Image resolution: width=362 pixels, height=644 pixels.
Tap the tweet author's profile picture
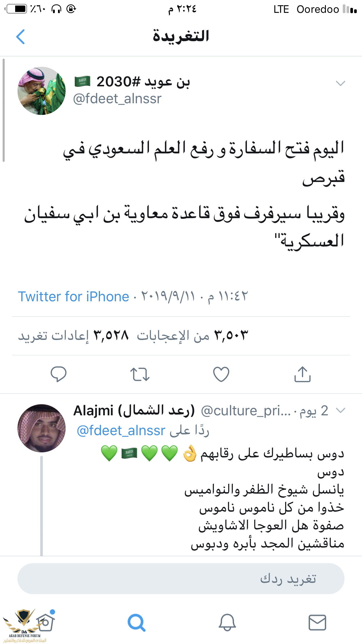(41, 91)
